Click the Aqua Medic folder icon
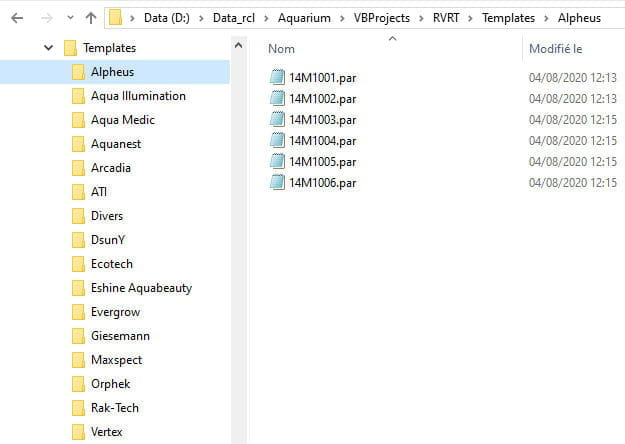 point(78,120)
